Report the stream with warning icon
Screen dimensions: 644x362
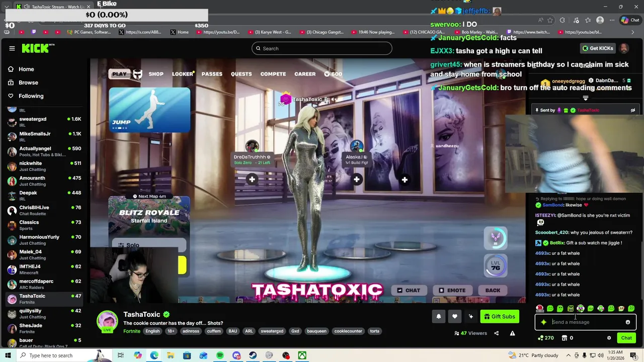pyautogui.click(x=512, y=333)
